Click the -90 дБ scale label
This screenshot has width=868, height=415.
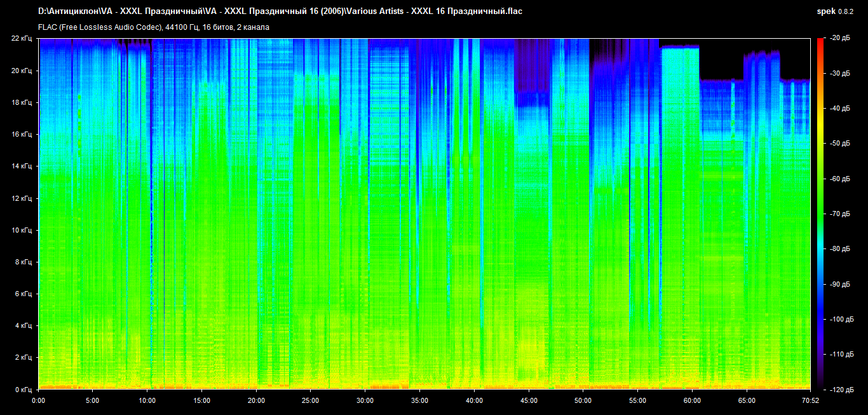839,283
